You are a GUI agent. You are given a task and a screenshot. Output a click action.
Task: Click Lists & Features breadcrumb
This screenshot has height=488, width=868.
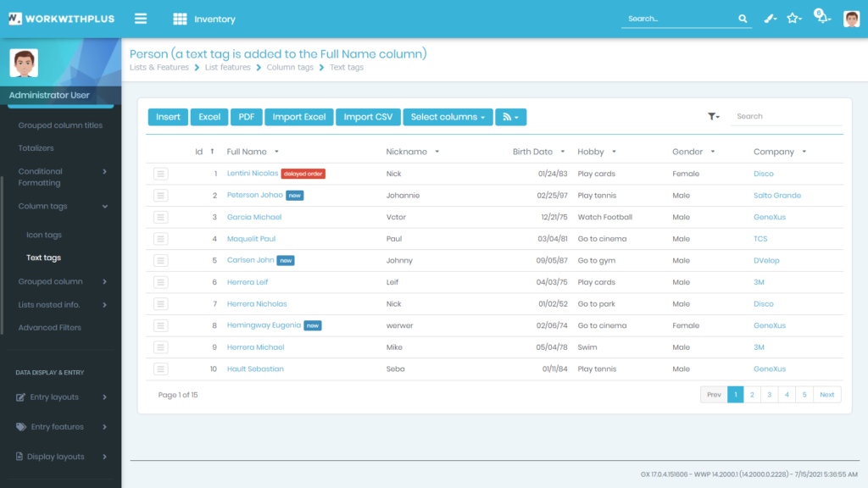[159, 68]
